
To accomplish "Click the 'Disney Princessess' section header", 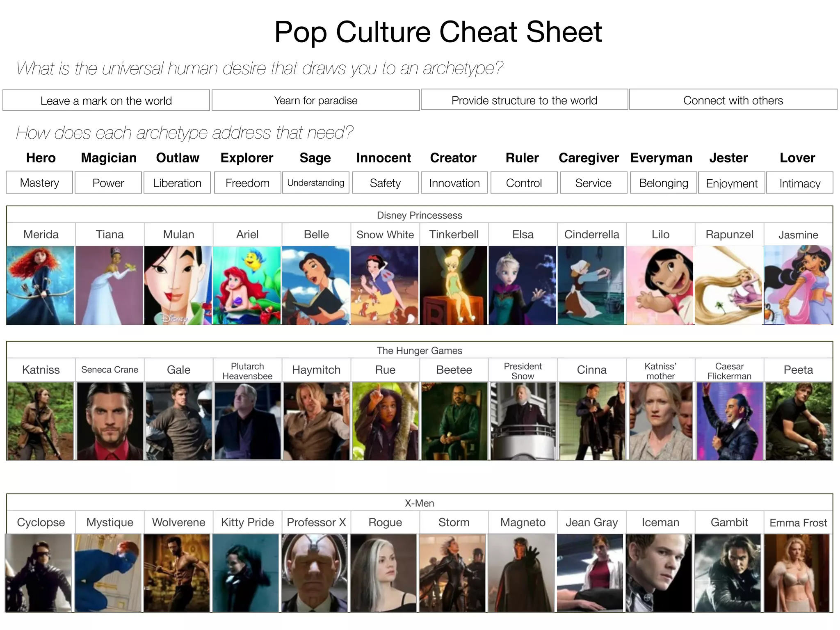I will [420, 215].
